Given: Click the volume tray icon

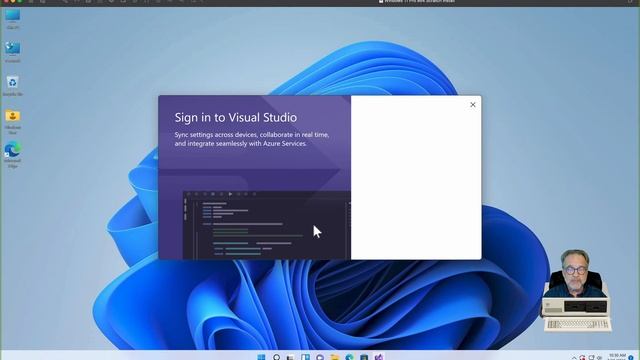Looking at the screenshot, I should [x=599, y=358].
